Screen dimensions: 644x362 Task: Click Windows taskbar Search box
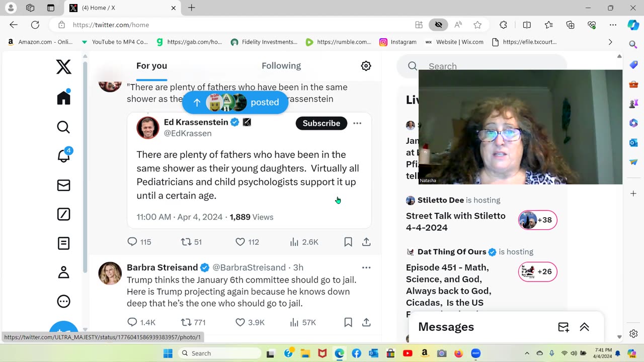tap(220, 353)
